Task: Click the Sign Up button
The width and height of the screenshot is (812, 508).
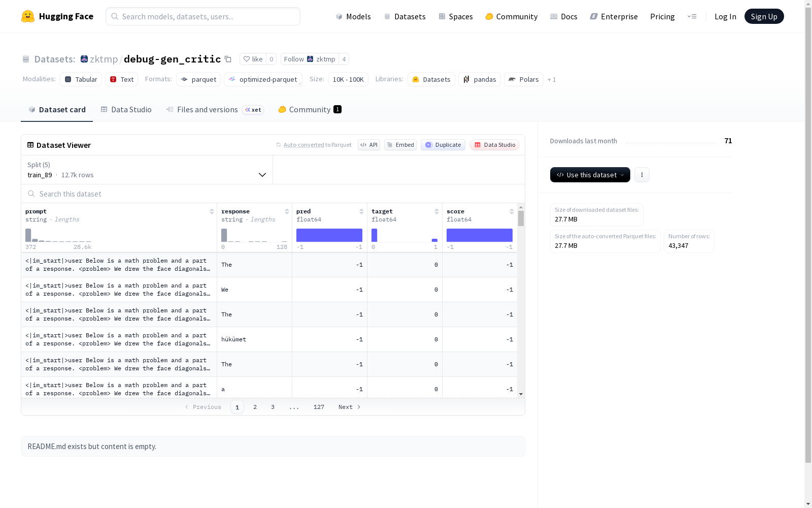Action: pos(764,16)
